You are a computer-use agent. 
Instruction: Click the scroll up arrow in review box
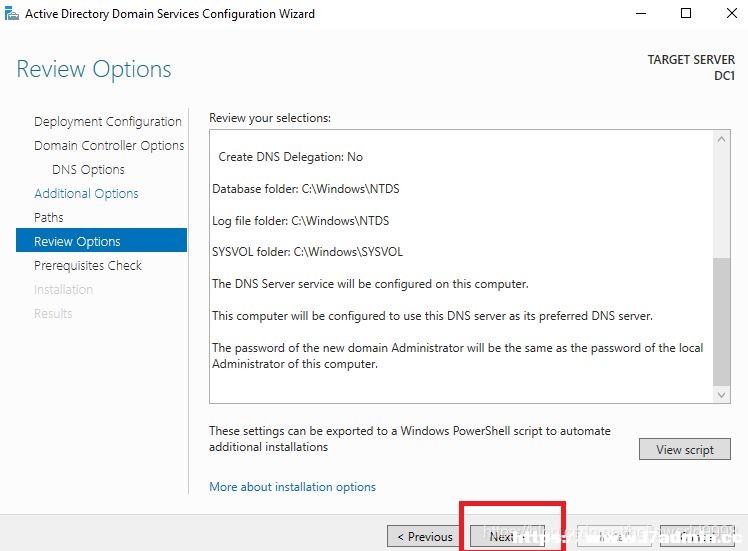click(721, 139)
